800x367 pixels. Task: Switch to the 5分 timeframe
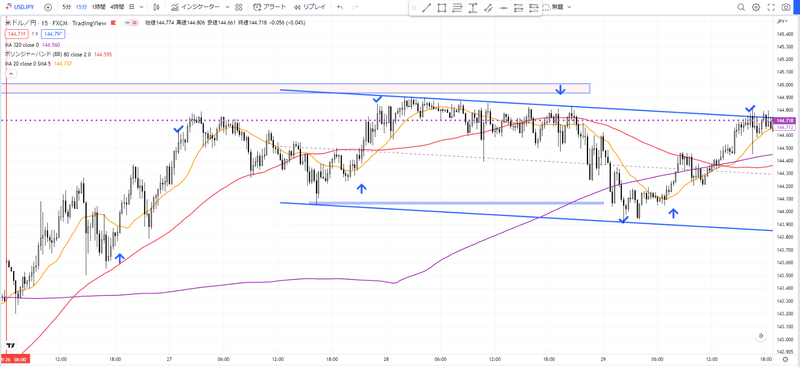67,7
